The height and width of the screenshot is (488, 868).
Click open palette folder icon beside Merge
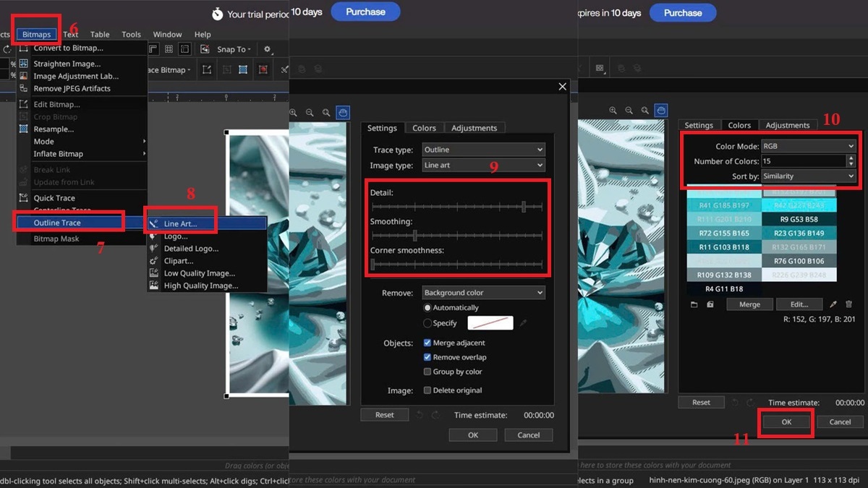(694, 304)
